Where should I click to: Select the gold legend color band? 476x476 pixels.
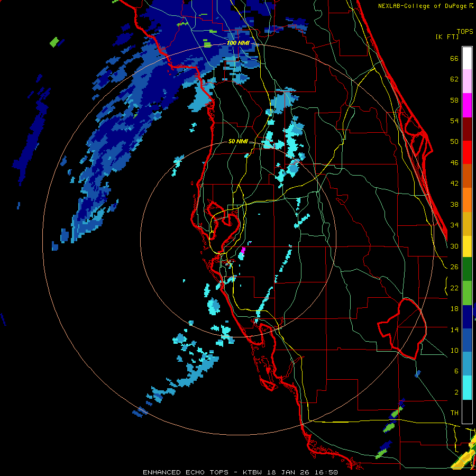pos(467,223)
